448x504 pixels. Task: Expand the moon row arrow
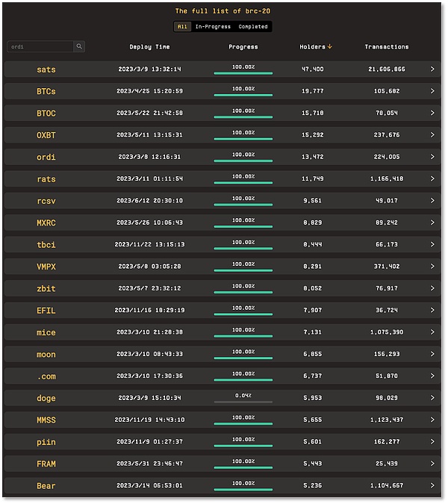coord(432,355)
